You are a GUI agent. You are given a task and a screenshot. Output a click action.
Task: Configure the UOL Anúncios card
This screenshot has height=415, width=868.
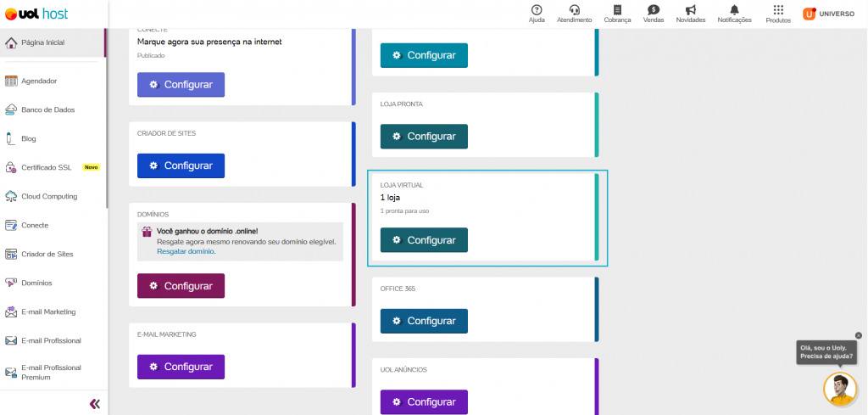[x=424, y=402]
